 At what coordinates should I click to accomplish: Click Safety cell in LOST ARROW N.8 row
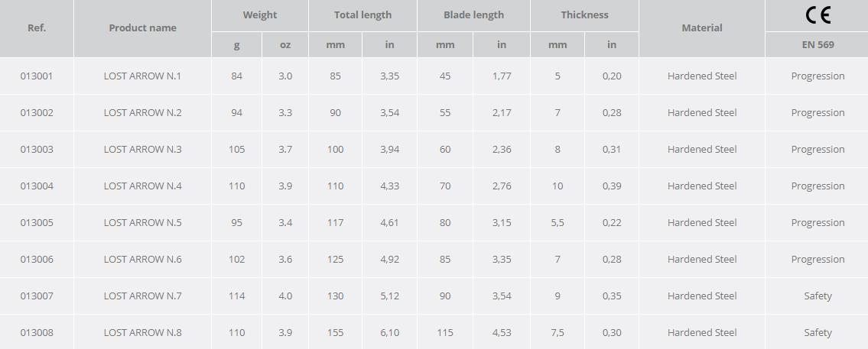(818, 333)
